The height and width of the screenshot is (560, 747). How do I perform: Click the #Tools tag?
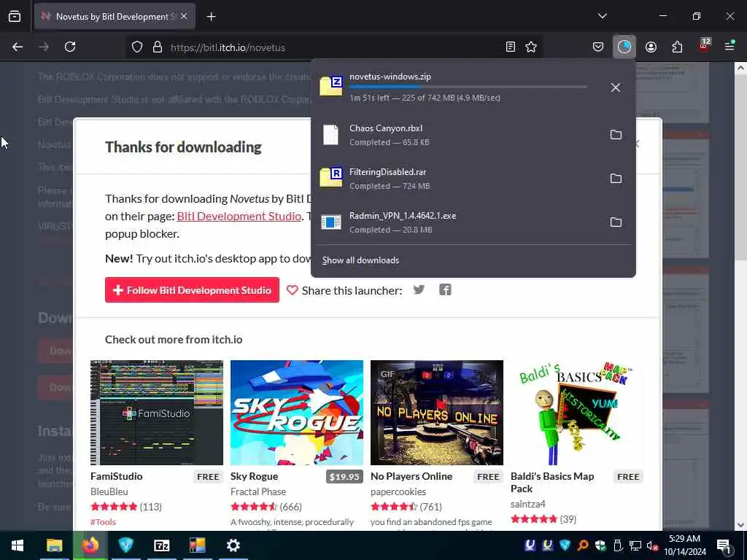tap(103, 522)
